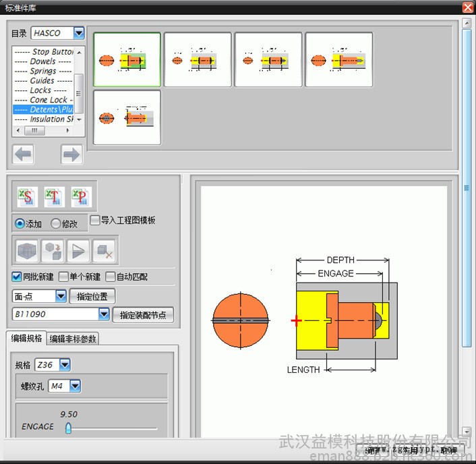Viewport: 476px width, 464px height.
Task: Uncheck the 同批新建 checkbox
Action: coord(17,277)
